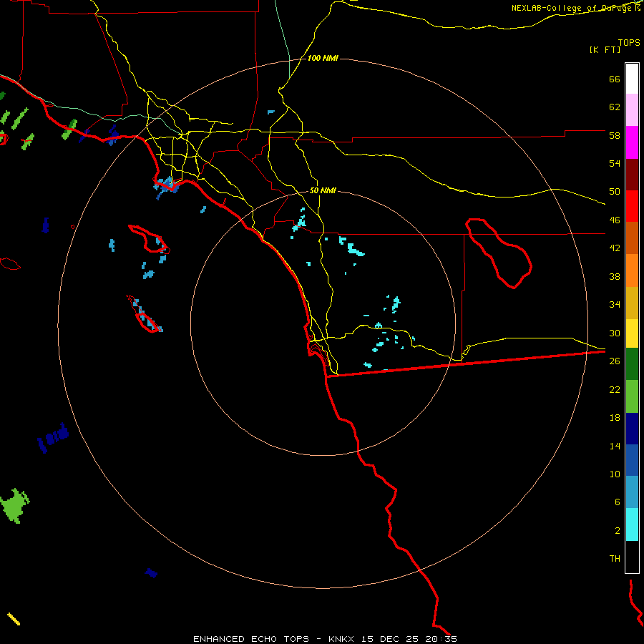The image size is (644, 644).
Task: Pick the navy blue legend swatch
Action: coord(632,429)
